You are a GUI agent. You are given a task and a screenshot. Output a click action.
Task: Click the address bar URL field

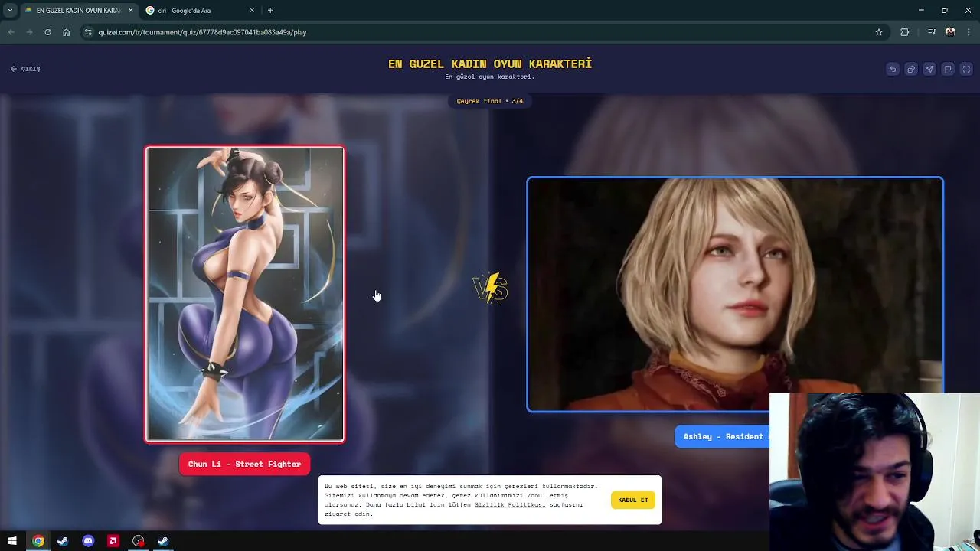tap(482, 32)
